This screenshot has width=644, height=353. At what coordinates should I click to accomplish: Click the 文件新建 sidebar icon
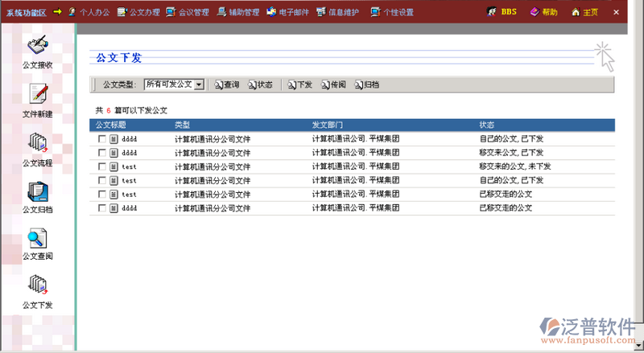click(37, 95)
